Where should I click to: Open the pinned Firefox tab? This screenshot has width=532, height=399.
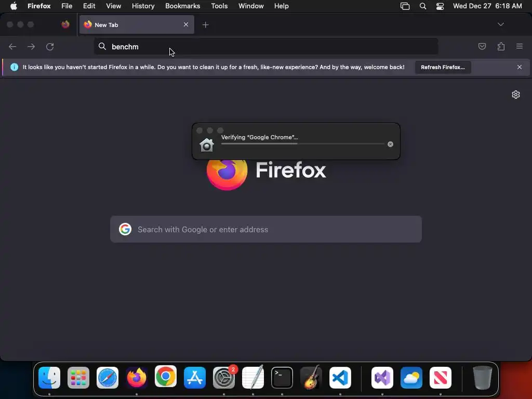click(x=65, y=24)
